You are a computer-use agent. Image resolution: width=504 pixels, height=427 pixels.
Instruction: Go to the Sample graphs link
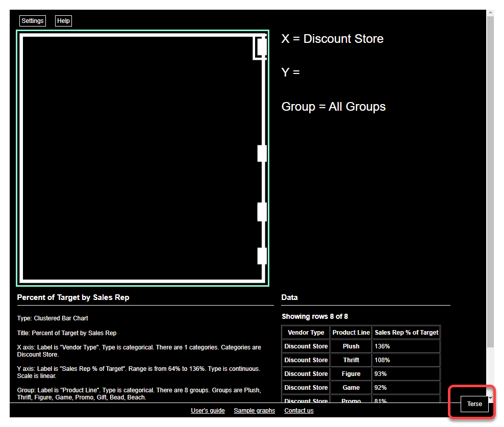click(x=254, y=411)
